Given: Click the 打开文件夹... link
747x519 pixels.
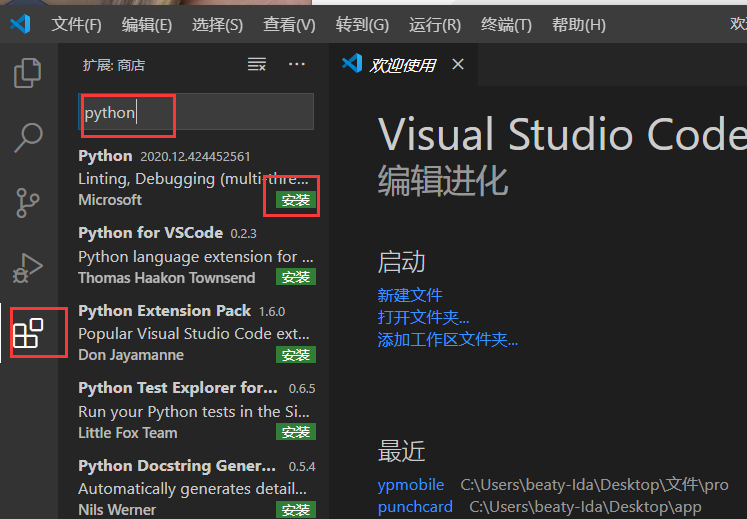Looking at the screenshot, I should point(424,317).
